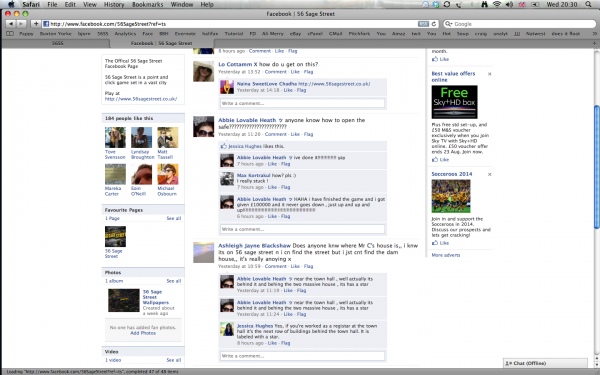Open Ashleigh Jayne Blackshaw profile
The height and width of the screenshot is (375, 600).
pyautogui.click(x=254, y=246)
